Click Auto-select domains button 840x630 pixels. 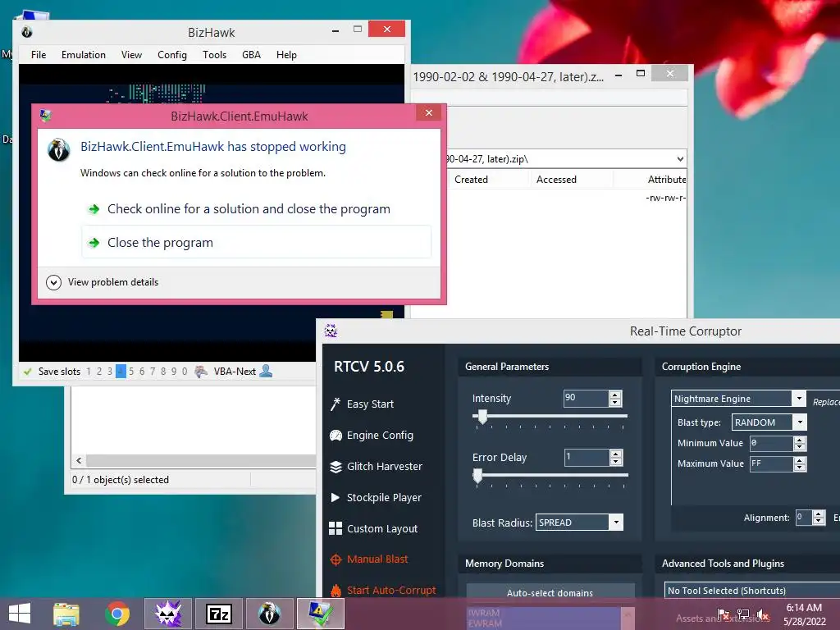550,592
